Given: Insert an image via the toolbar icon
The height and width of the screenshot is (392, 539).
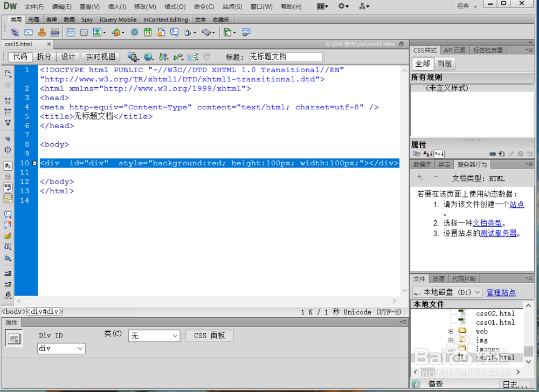Looking at the screenshot, I should 96,32.
